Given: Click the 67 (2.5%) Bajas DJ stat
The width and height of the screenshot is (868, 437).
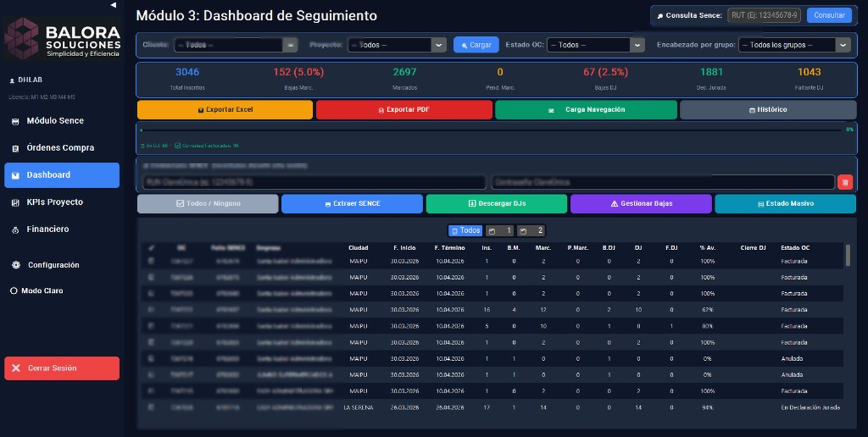Looking at the screenshot, I should [x=606, y=78].
